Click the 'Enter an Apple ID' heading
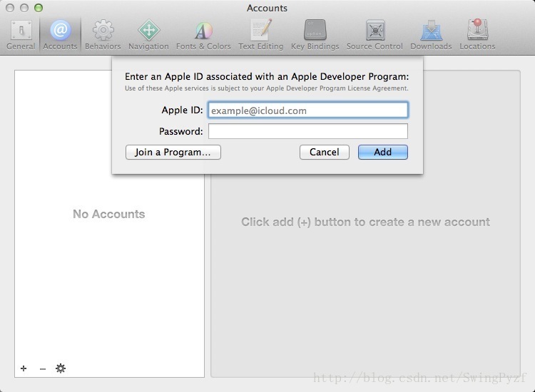The height and width of the screenshot is (392, 535). (x=267, y=76)
